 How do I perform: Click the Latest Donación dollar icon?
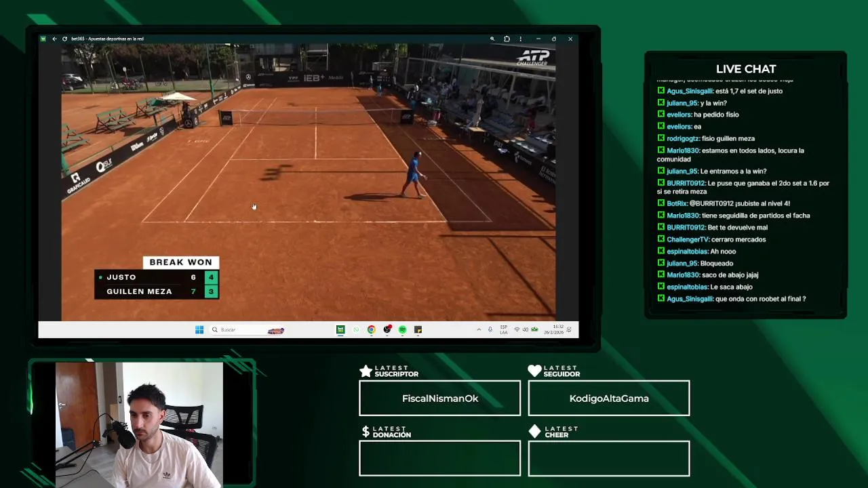[366, 431]
